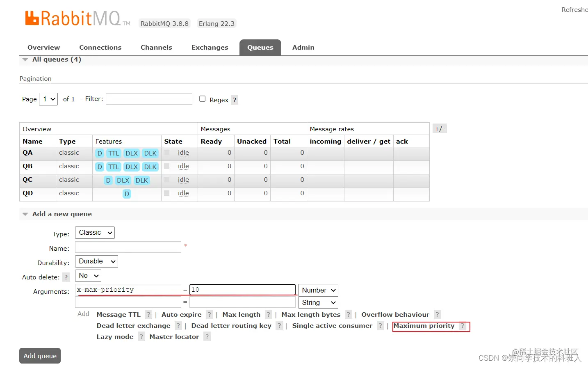Change the argument type String dropdown
Screen dimensions: 588x366
pyautogui.click(x=318, y=302)
